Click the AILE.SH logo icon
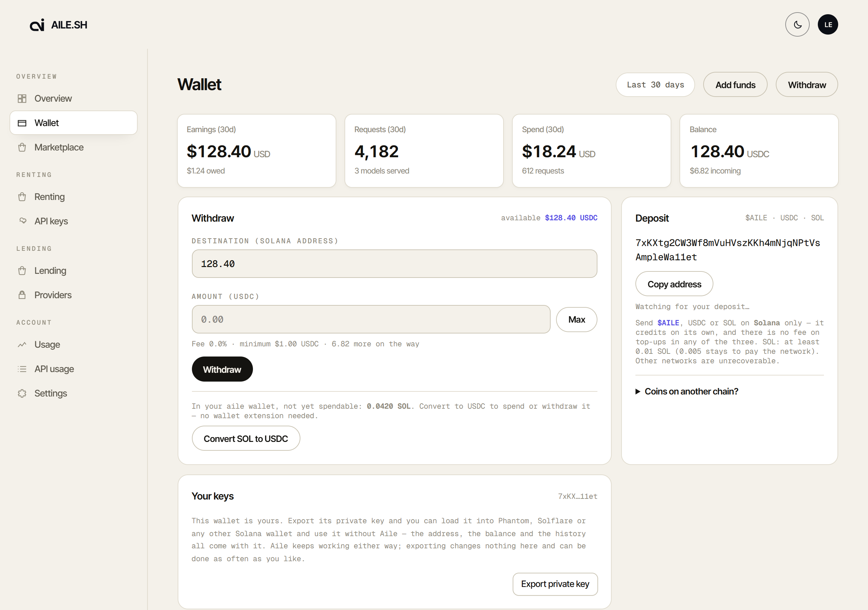Image resolution: width=868 pixels, height=610 pixels. [x=37, y=25]
